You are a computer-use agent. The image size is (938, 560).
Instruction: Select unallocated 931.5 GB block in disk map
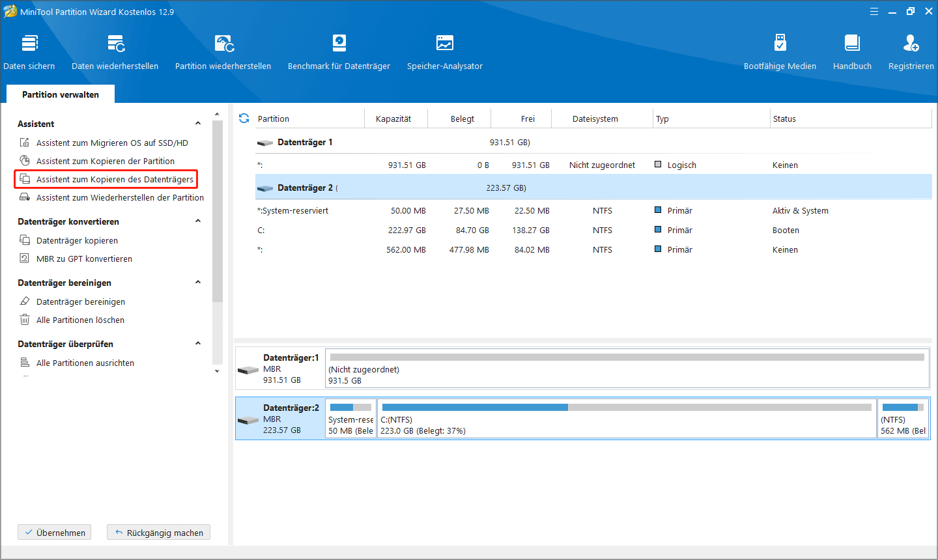point(627,369)
